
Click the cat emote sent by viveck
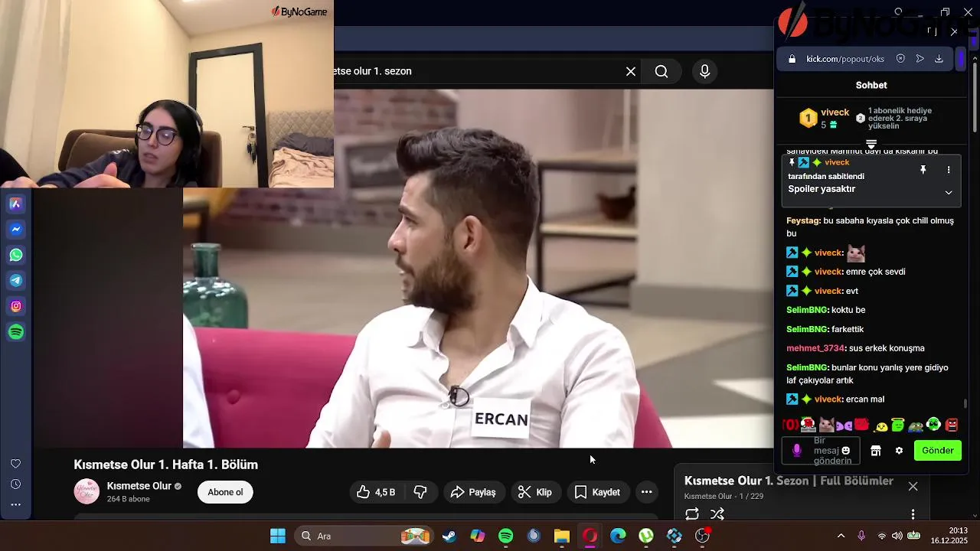[x=856, y=253]
